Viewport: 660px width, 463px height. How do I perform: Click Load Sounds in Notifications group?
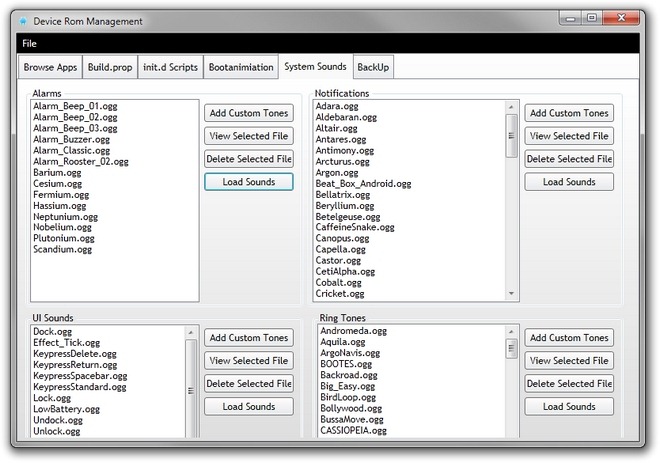(x=569, y=182)
